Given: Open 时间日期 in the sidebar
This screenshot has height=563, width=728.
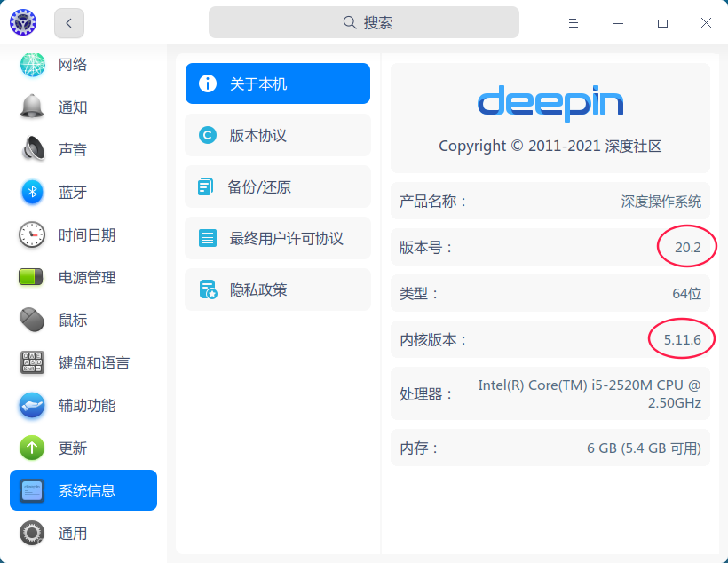Looking at the screenshot, I should 83,234.
